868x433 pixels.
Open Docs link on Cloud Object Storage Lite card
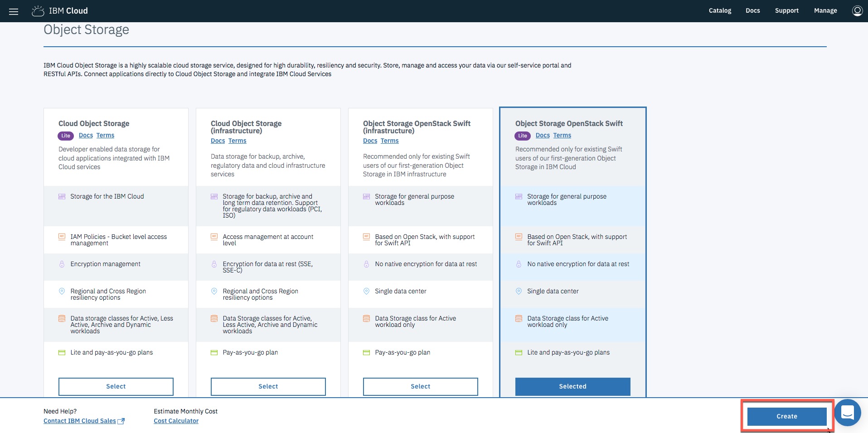(86, 135)
